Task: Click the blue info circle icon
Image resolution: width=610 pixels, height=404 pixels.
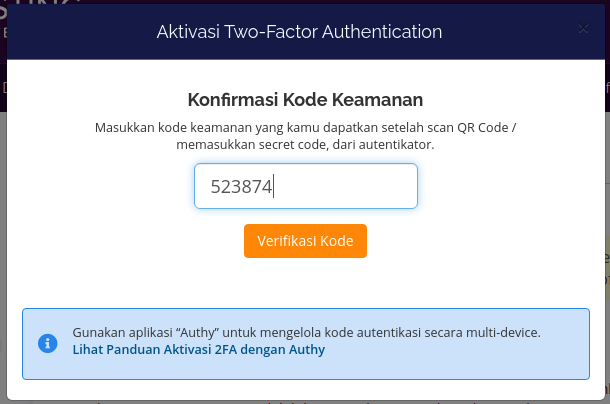Action: [x=47, y=343]
